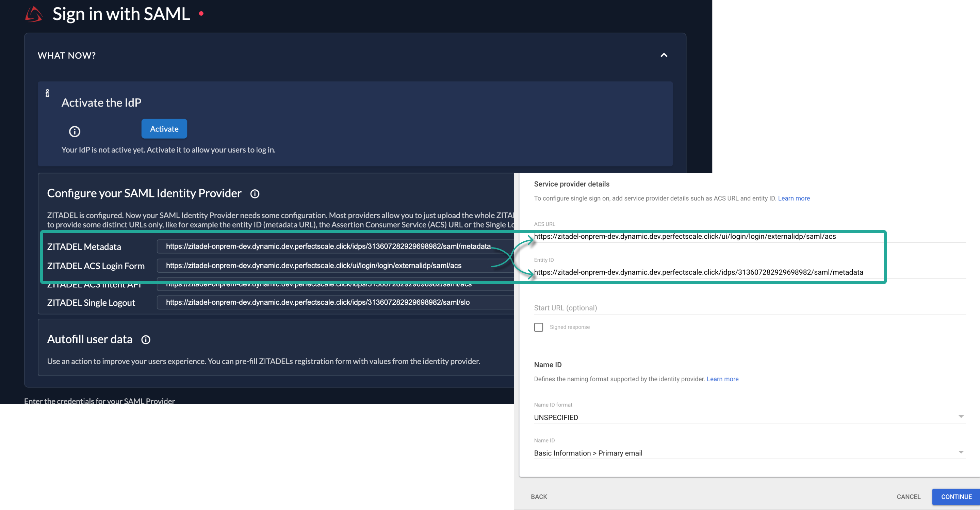Collapse the WHAT NOW? panel chevron
980x510 pixels.
point(664,55)
